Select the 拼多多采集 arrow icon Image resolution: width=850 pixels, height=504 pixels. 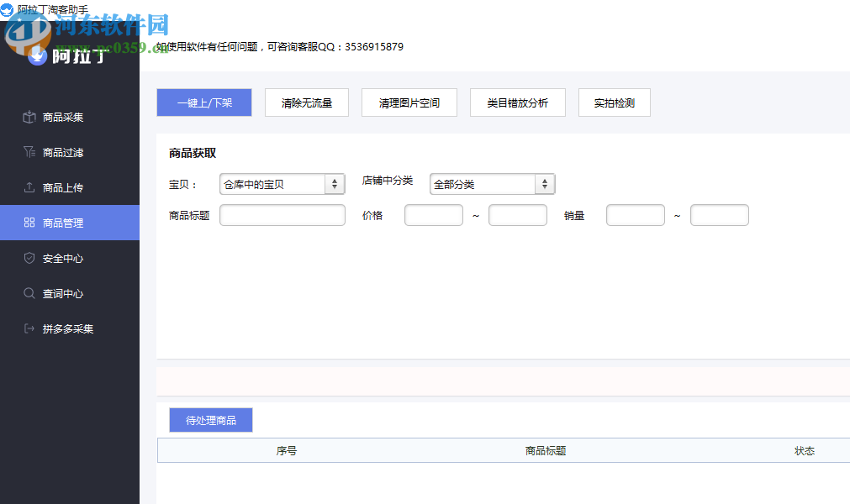30,328
